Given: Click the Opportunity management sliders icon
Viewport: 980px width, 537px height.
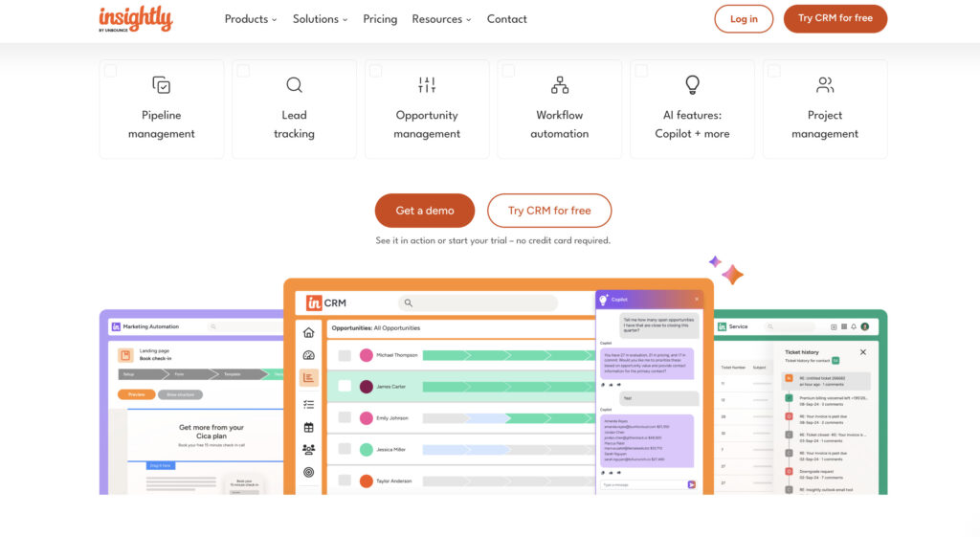Looking at the screenshot, I should pyautogui.click(x=427, y=84).
